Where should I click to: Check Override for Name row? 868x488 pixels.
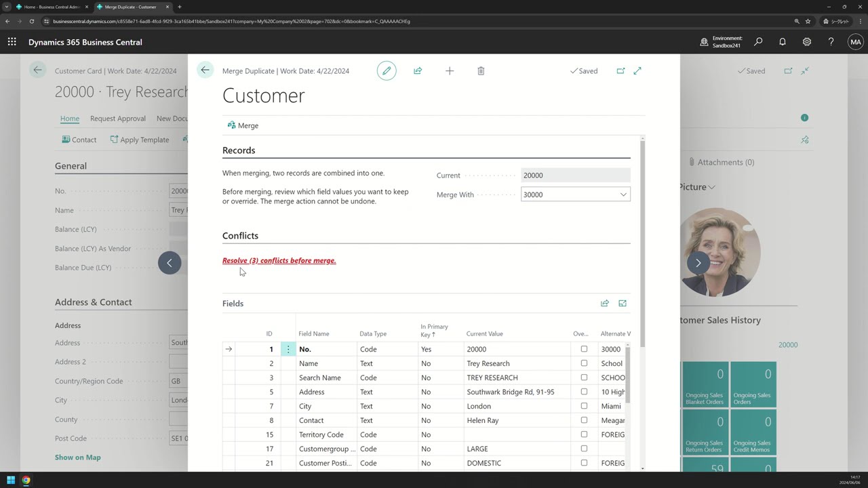pos(584,363)
